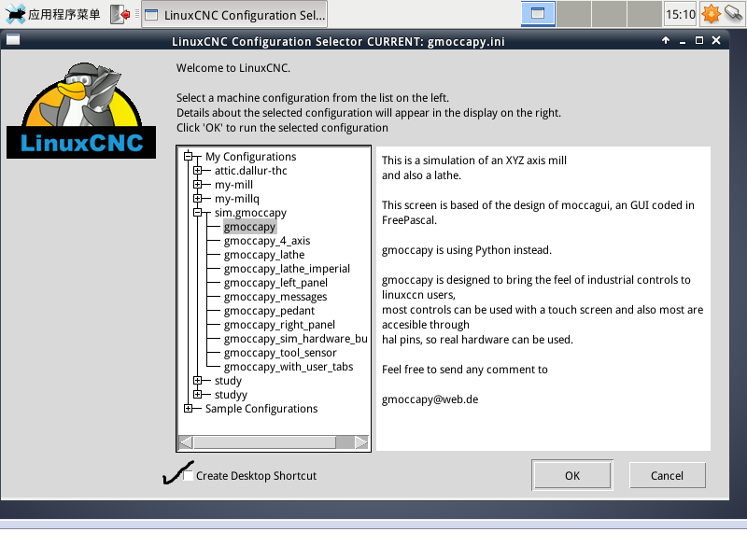The width and height of the screenshot is (747, 560).
Task: Select the first workspace in the pager
Action: coord(538,13)
